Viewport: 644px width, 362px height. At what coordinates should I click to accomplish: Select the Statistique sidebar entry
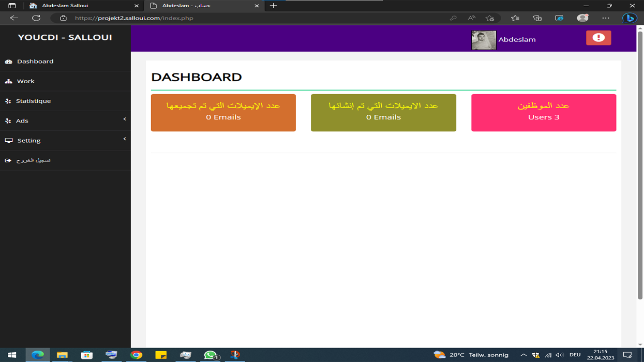click(x=65, y=101)
